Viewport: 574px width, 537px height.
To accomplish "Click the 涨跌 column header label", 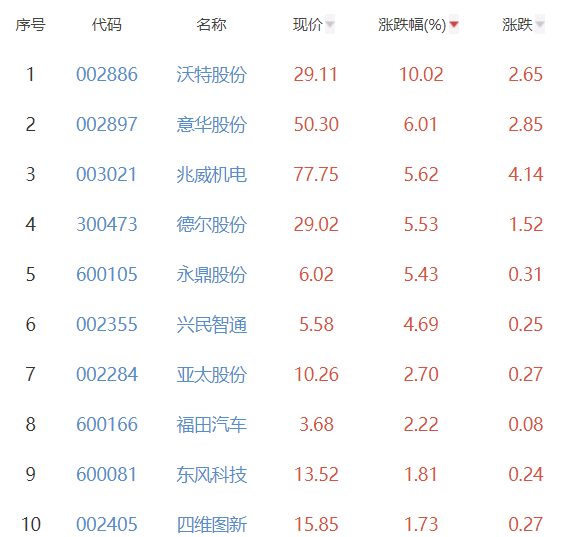I will click(517, 25).
